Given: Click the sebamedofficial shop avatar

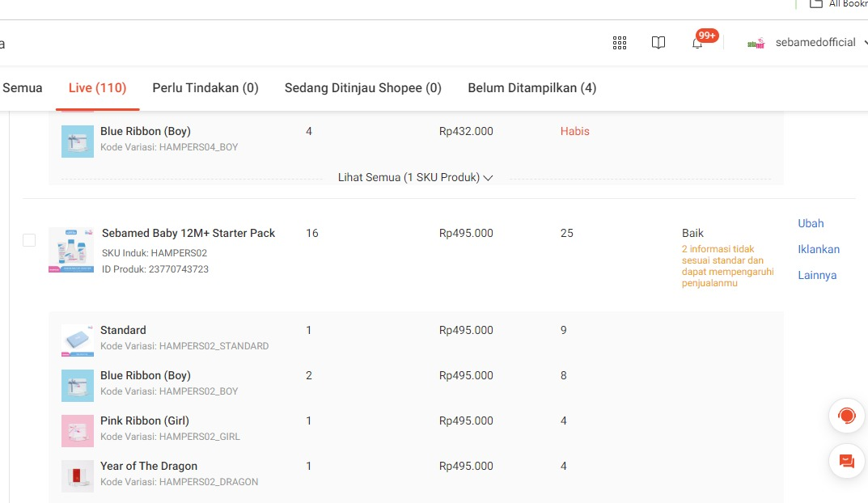Looking at the screenshot, I should (x=756, y=43).
